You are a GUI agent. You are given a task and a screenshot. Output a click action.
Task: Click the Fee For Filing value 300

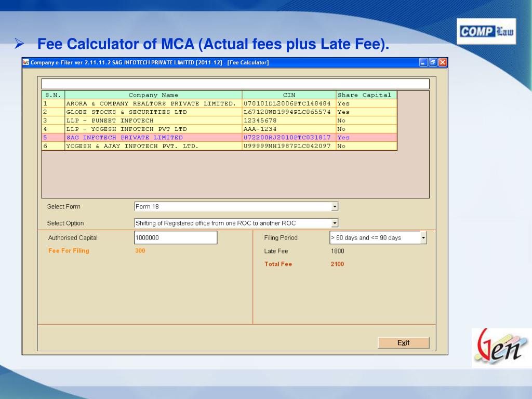tap(140, 251)
